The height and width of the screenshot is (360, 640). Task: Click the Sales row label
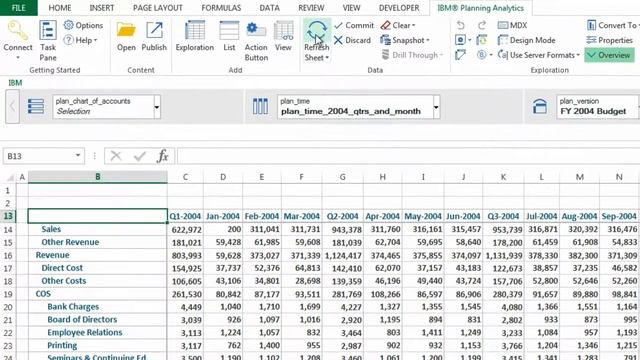pyautogui.click(x=51, y=229)
